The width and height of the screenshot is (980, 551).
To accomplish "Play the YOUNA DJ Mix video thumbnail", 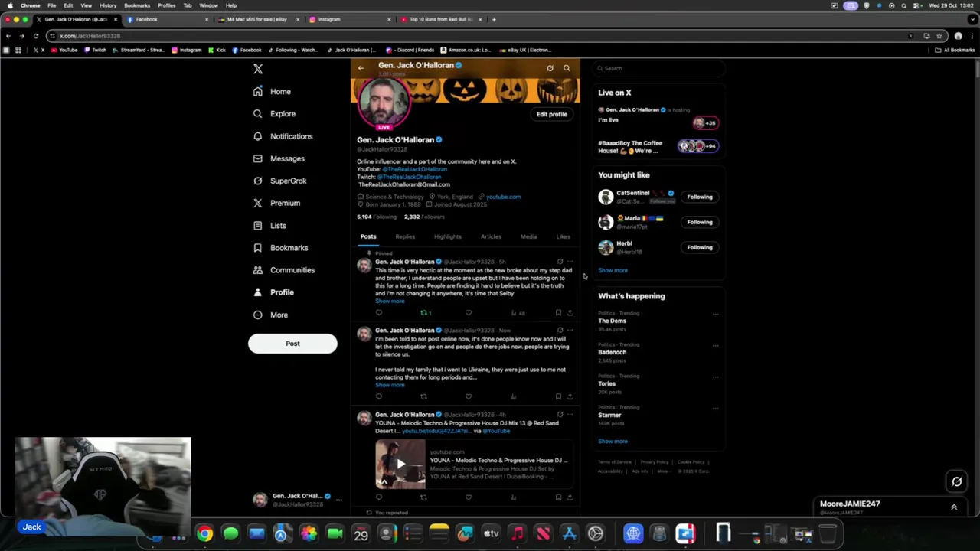I will 400,464.
